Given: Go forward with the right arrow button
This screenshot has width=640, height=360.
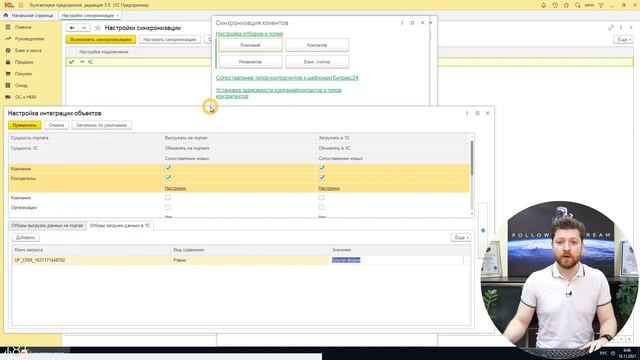Looking at the screenshot, I should tap(84, 28).
